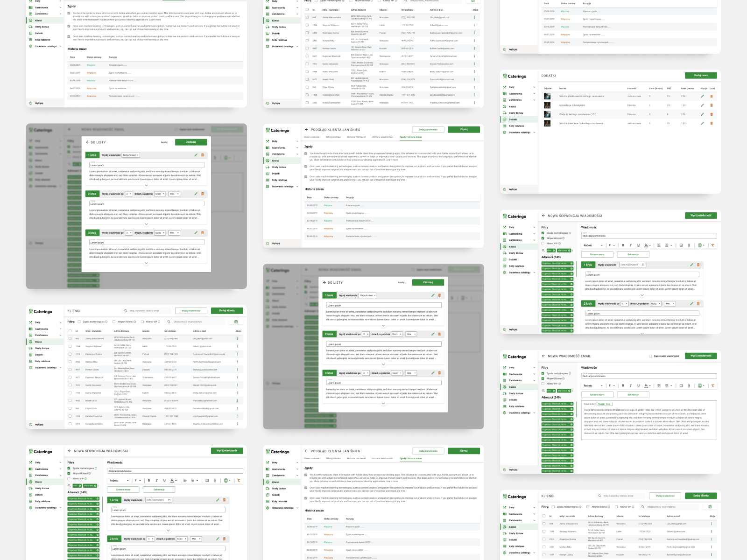Image resolution: width=747 pixels, height=560 pixels.
Task: Enable Zapisz wzór wiadomości checkbox
Action: [x=650, y=356]
